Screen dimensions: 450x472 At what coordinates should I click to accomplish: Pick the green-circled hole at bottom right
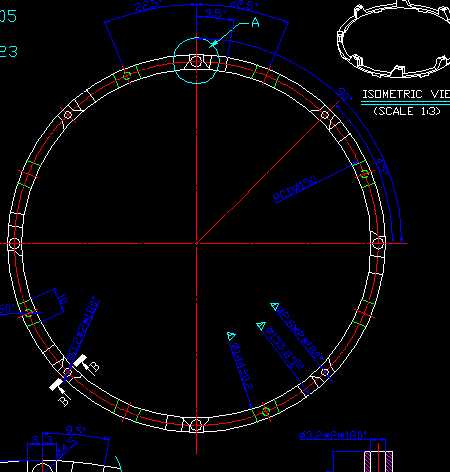(x=266, y=411)
